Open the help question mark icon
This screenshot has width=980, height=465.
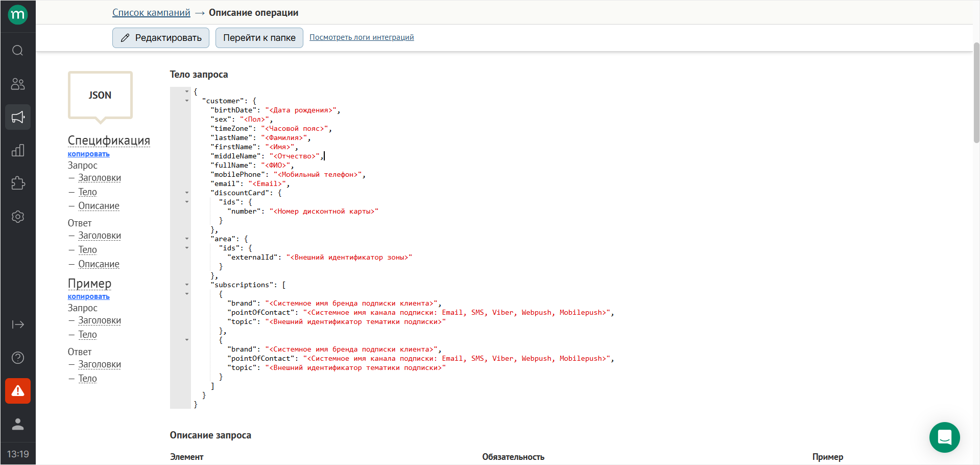click(18, 358)
